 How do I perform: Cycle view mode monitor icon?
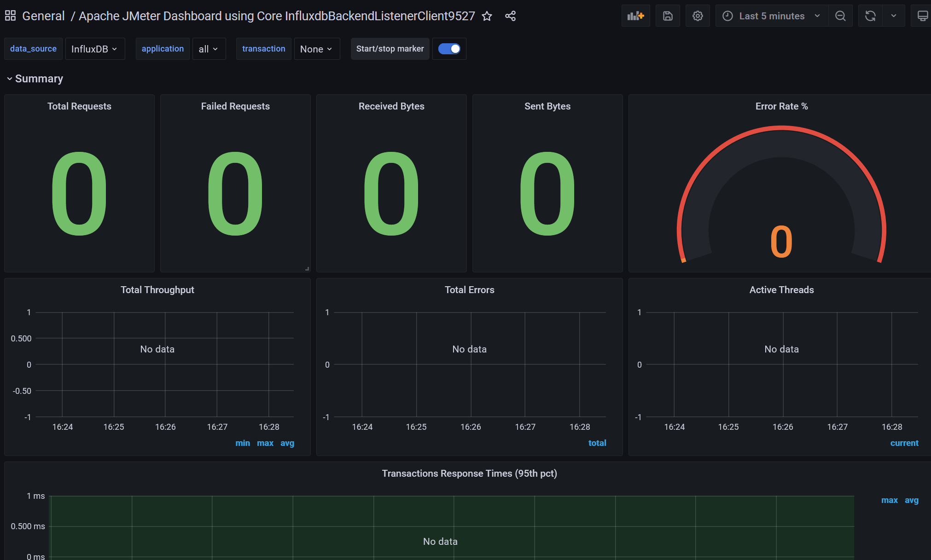[x=922, y=16]
